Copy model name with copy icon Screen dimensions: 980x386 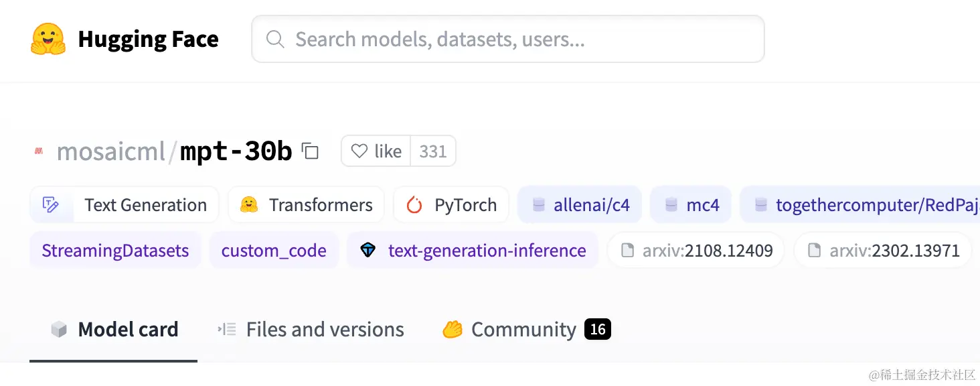coord(310,151)
